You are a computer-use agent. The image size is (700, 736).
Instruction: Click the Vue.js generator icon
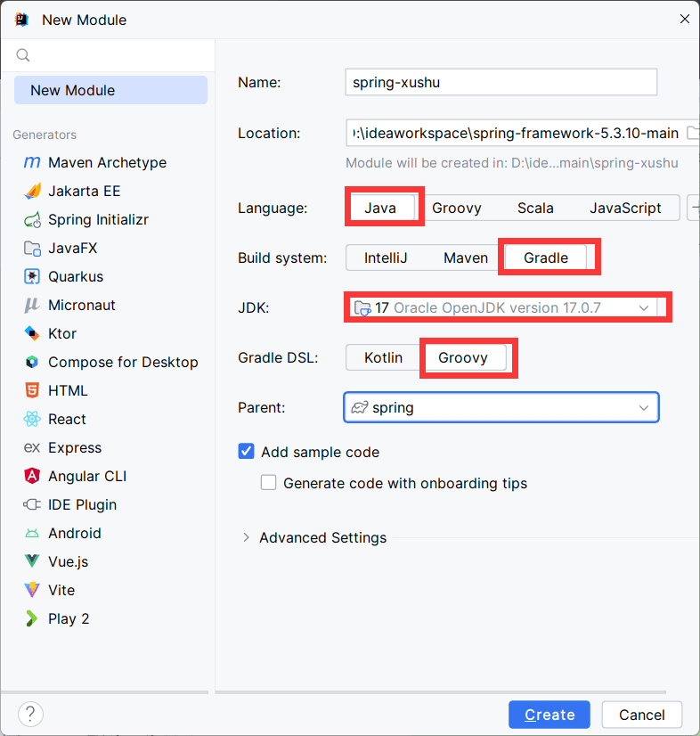coord(32,561)
